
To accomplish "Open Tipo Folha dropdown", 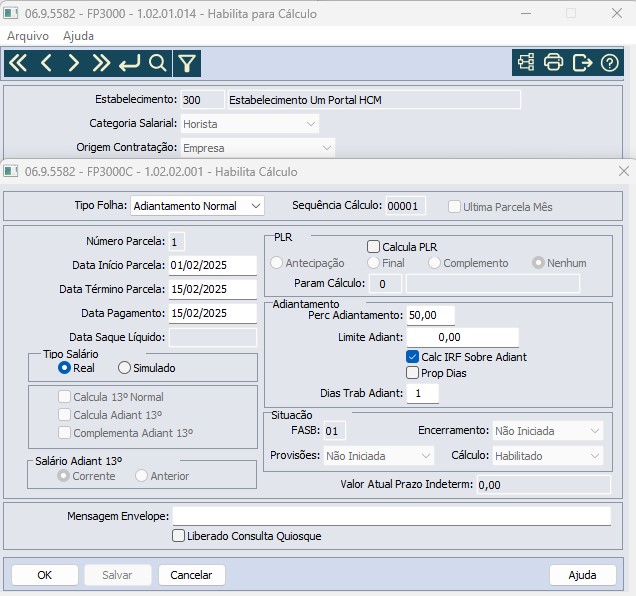I will (x=197, y=206).
